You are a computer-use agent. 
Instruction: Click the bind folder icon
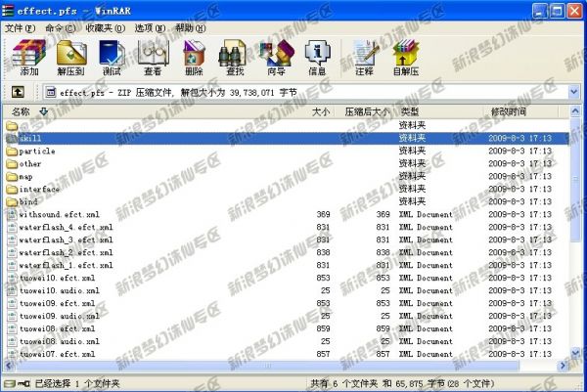coord(12,202)
